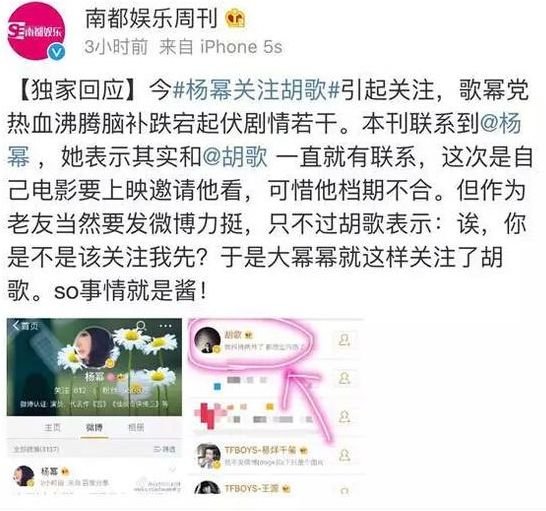The height and width of the screenshot is (511, 546).
Task: Open the @胡歌 mention link
Action: click(x=234, y=157)
